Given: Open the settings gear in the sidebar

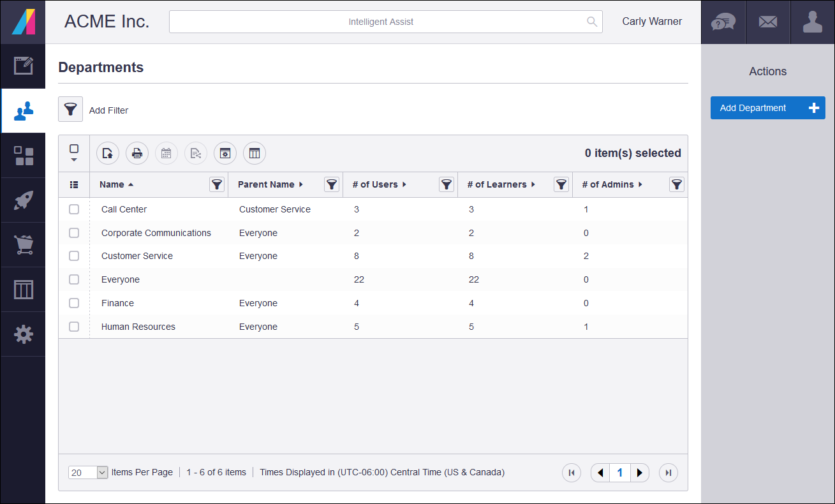Looking at the screenshot, I should tap(24, 334).
